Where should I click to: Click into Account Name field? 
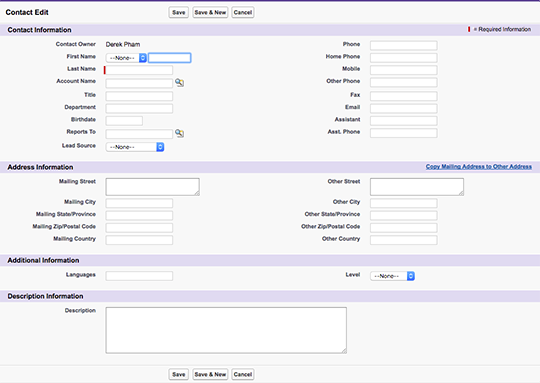click(x=139, y=83)
